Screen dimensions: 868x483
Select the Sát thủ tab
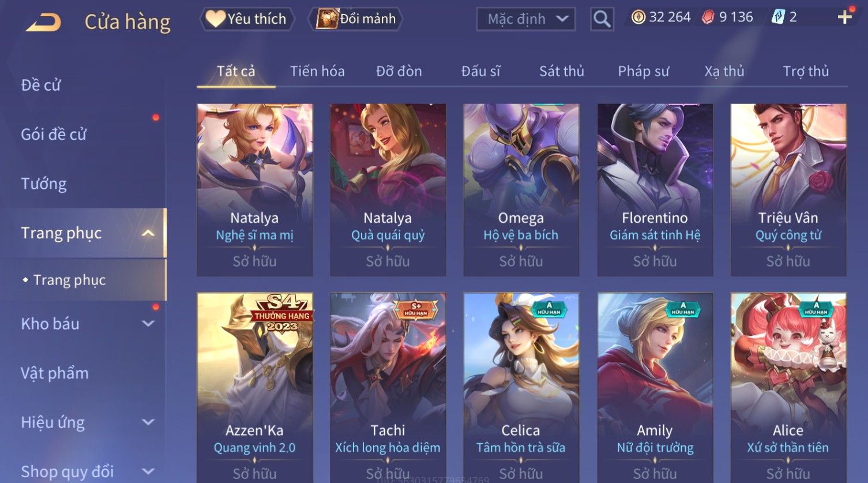(562, 72)
